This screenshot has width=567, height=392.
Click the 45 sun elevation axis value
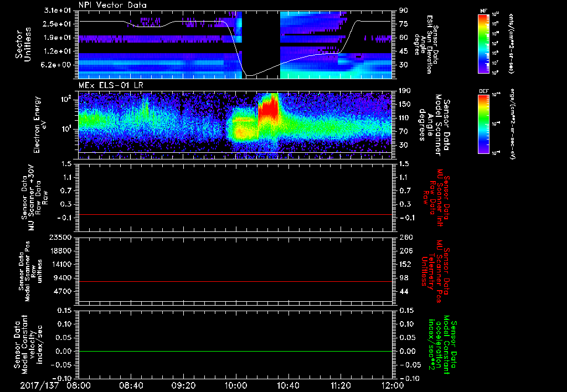pos(404,51)
